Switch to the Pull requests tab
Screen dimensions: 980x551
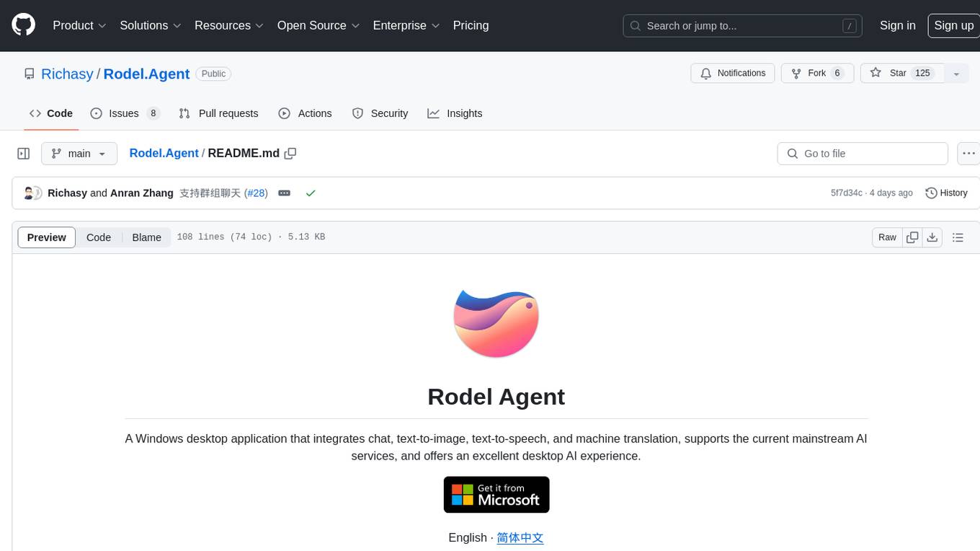tap(218, 113)
